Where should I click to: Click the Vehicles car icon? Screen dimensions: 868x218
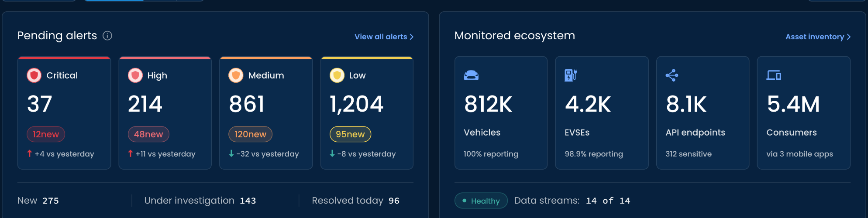click(471, 75)
